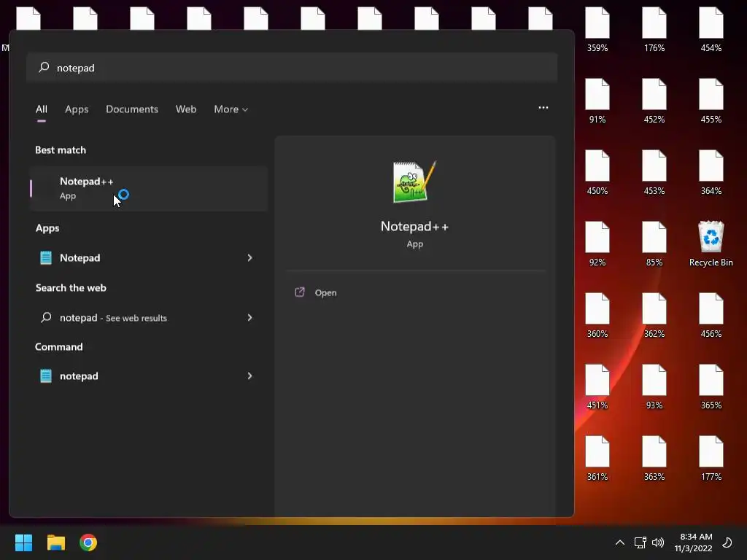Select desktop file named 455%
This screenshot has width=747, height=560.
[x=711, y=101]
